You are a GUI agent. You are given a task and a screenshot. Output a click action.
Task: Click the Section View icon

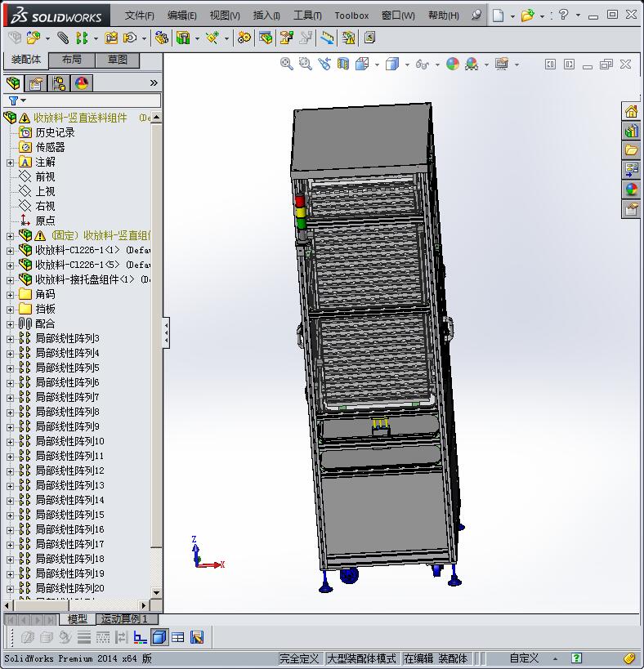coord(343,65)
